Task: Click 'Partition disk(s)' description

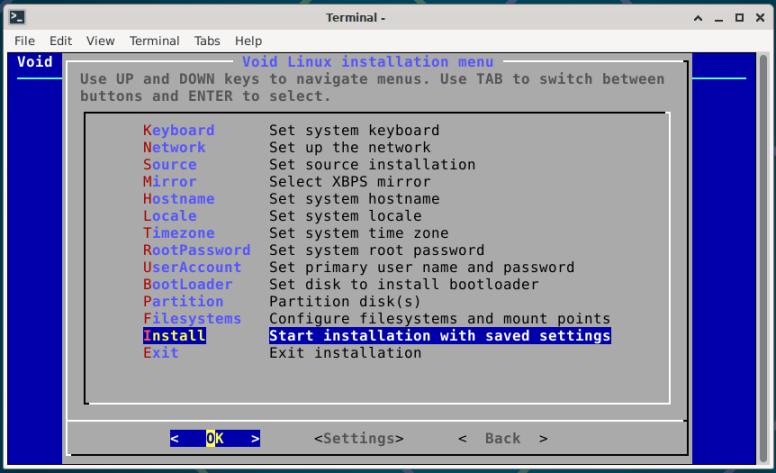Action: pyautogui.click(x=345, y=301)
